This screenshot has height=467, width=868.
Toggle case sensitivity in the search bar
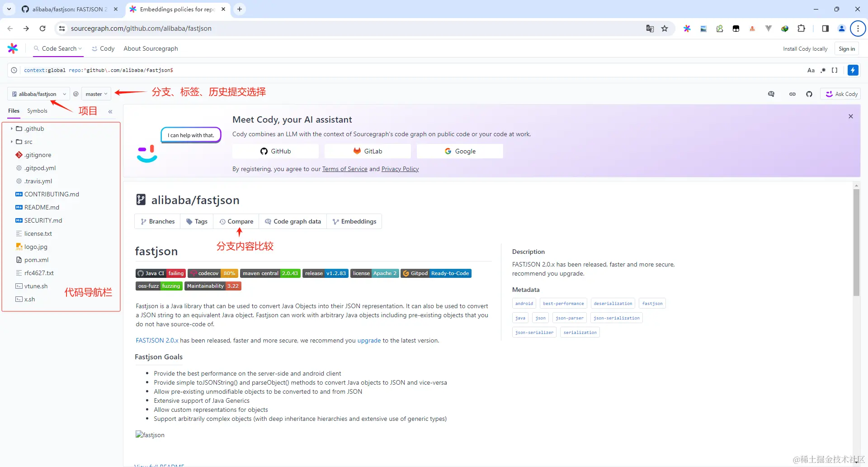(x=811, y=70)
